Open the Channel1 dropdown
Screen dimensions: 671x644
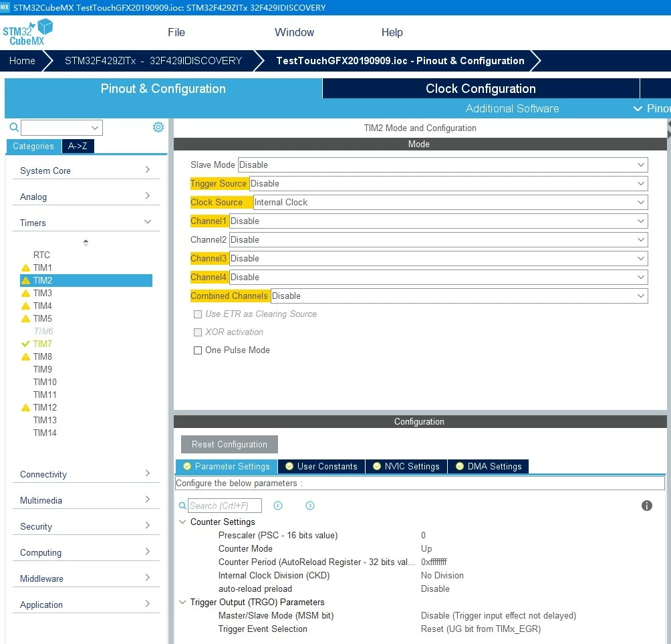click(438, 221)
